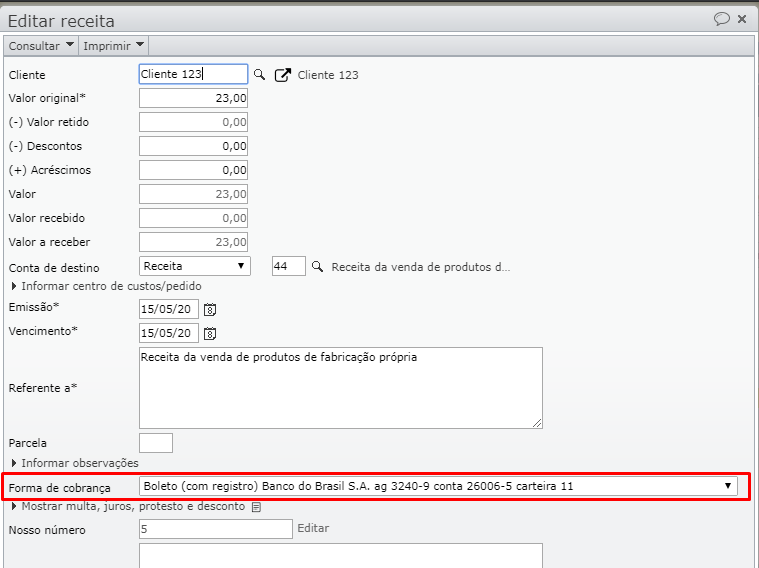Expand Informar centro de custos/pedido
Viewport: 759px width, 568px height.
[106, 286]
